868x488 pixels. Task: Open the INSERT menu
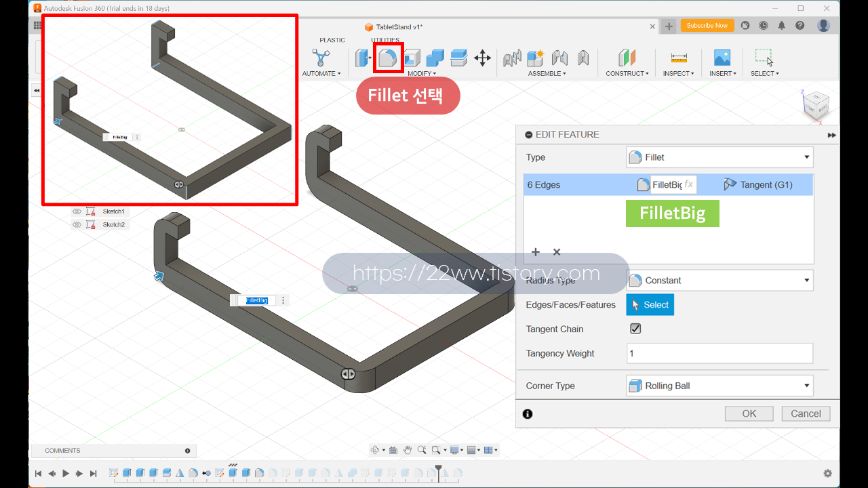723,73
